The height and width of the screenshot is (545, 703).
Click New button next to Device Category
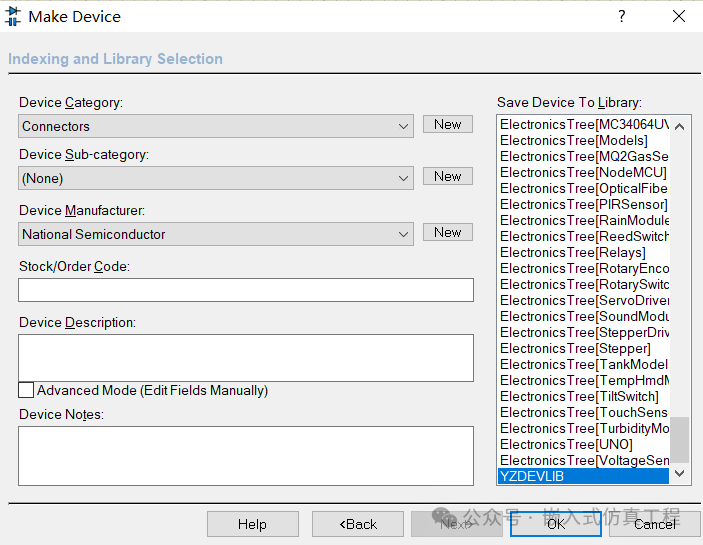coord(447,125)
